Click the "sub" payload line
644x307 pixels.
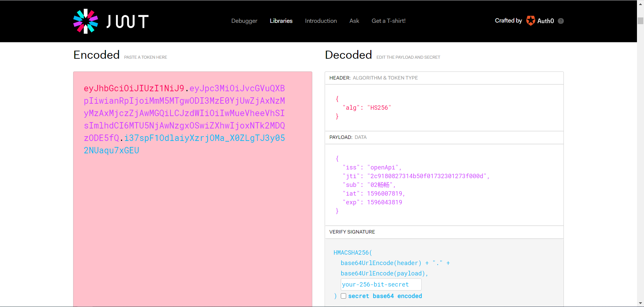tap(369, 185)
